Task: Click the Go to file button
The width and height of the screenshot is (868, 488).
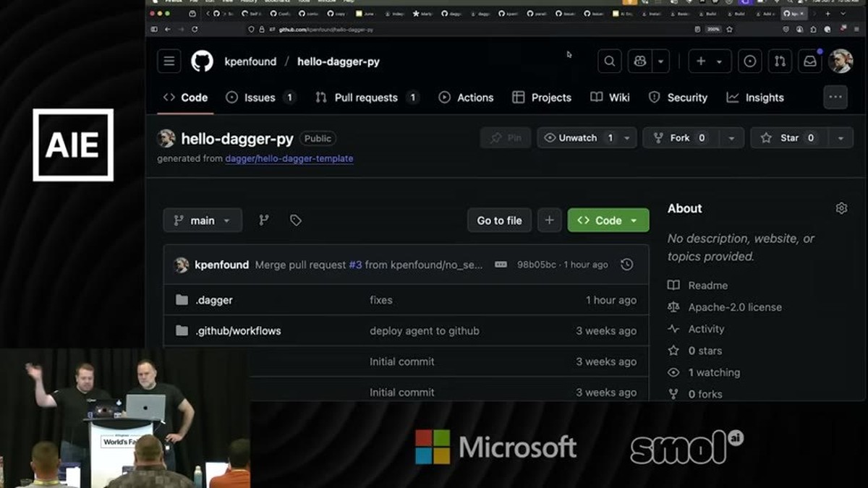Action: [x=499, y=221]
